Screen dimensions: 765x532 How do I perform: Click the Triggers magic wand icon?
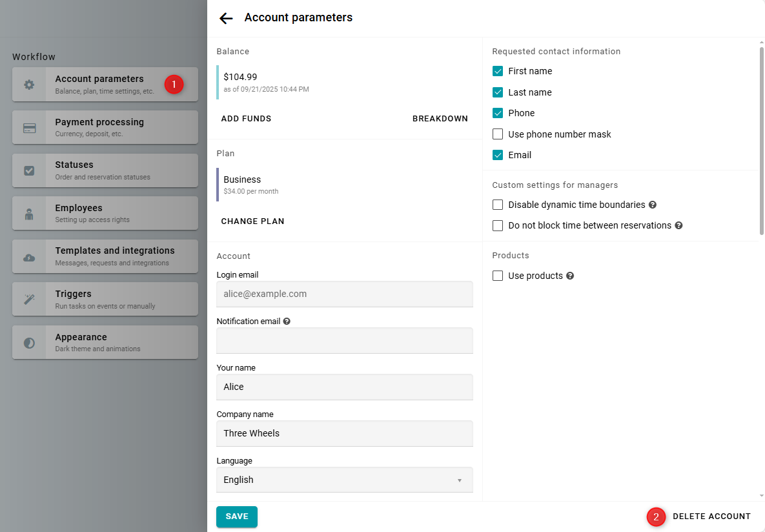click(x=29, y=300)
